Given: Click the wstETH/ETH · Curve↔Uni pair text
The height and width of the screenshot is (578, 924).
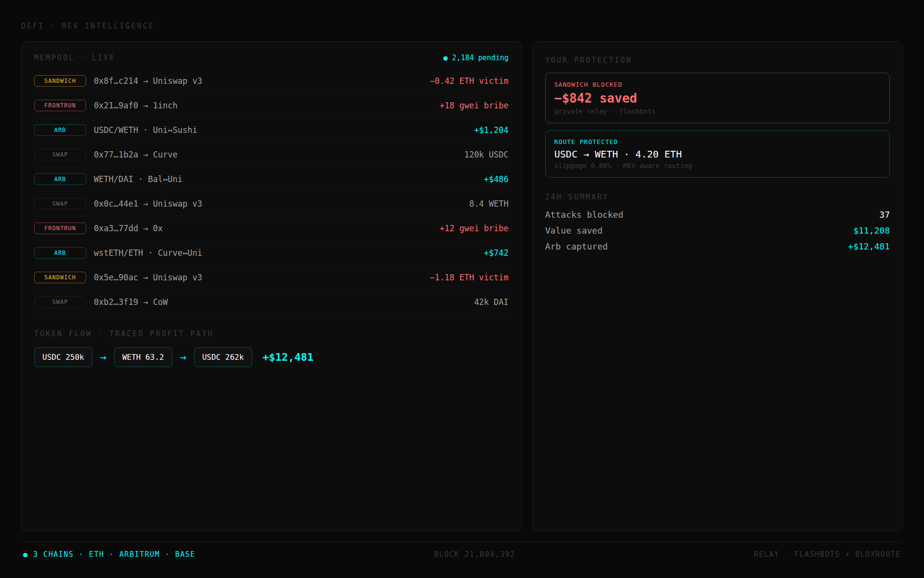Looking at the screenshot, I should click(148, 253).
